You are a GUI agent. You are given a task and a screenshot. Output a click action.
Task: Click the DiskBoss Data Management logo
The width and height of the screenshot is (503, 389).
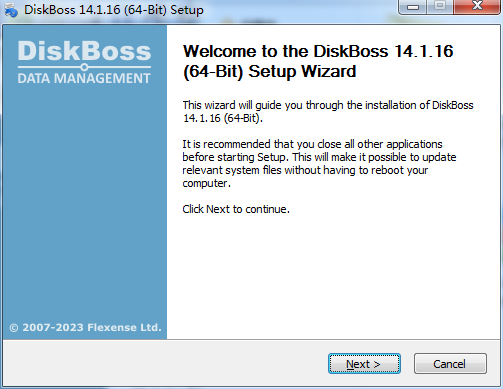click(84, 62)
